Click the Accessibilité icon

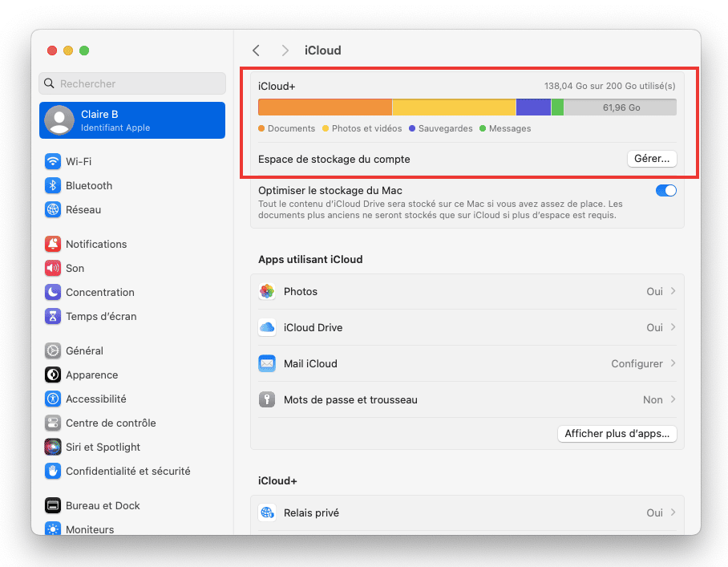pos(52,399)
